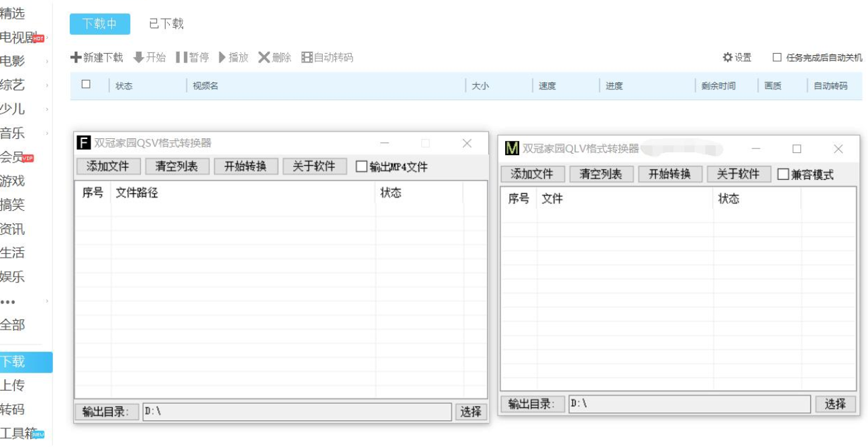Click the 播放 play icon
This screenshot has height=447, width=868.
point(222,58)
